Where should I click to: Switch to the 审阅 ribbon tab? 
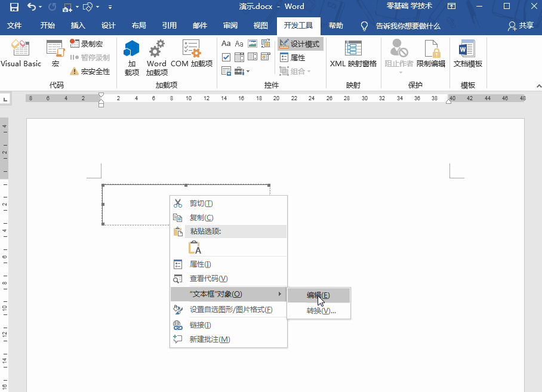(231, 26)
